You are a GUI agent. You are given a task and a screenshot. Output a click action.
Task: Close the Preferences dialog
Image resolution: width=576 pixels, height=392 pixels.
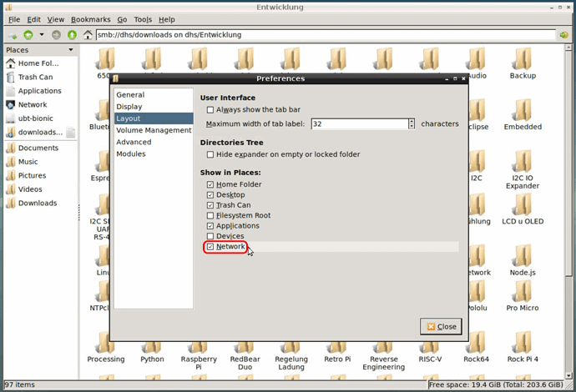click(x=442, y=326)
